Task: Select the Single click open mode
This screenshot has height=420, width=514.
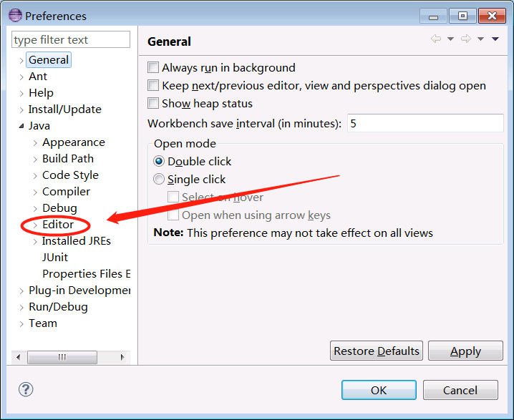Action: (x=159, y=180)
